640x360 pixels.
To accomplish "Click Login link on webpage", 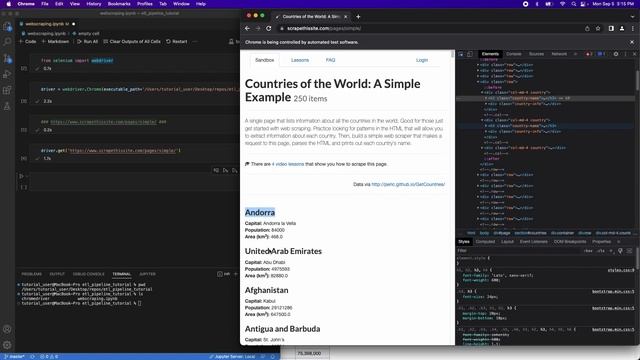I will click(x=422, y=60).
